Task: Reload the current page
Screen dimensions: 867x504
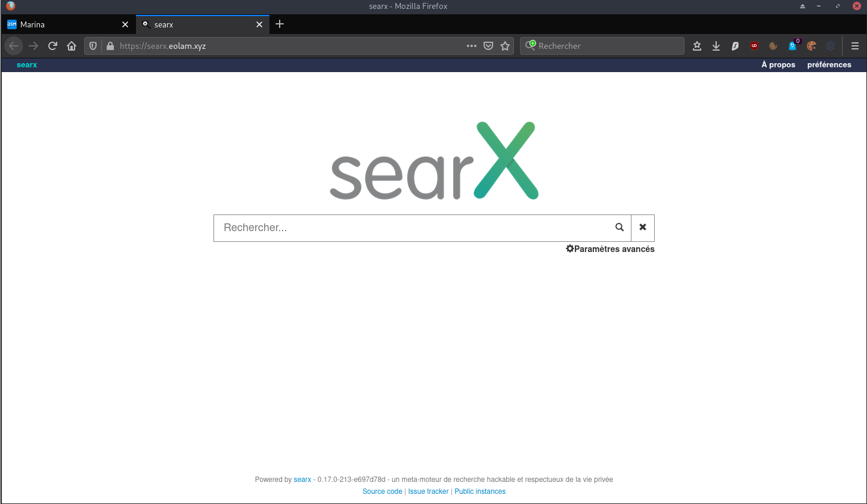Action: pos(52,46)
